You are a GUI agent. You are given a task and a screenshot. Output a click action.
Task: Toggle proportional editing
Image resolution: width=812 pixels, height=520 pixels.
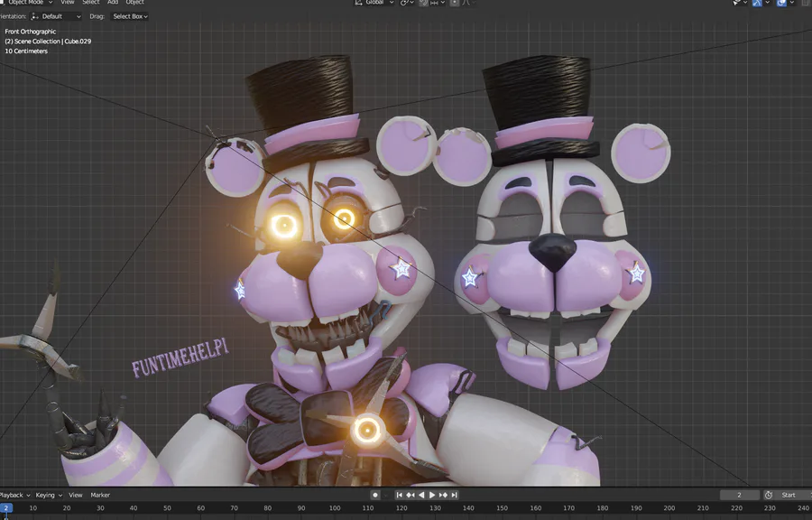tap(454, 3)
